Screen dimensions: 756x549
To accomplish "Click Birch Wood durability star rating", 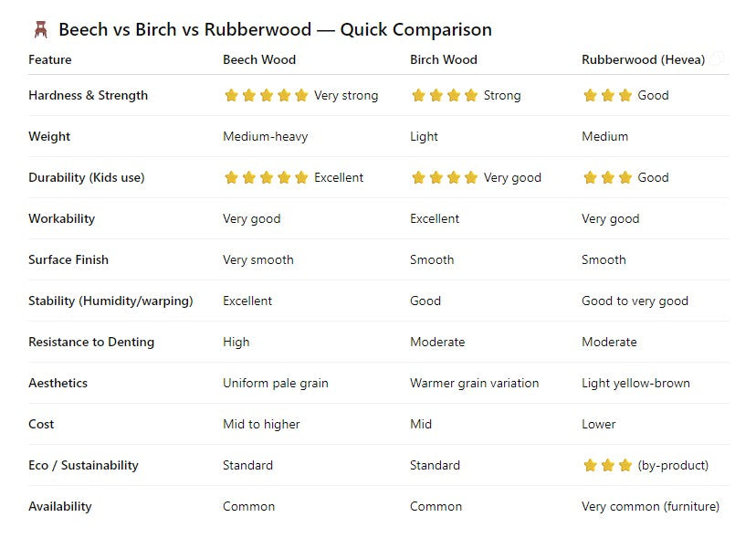I will (445, 177).
